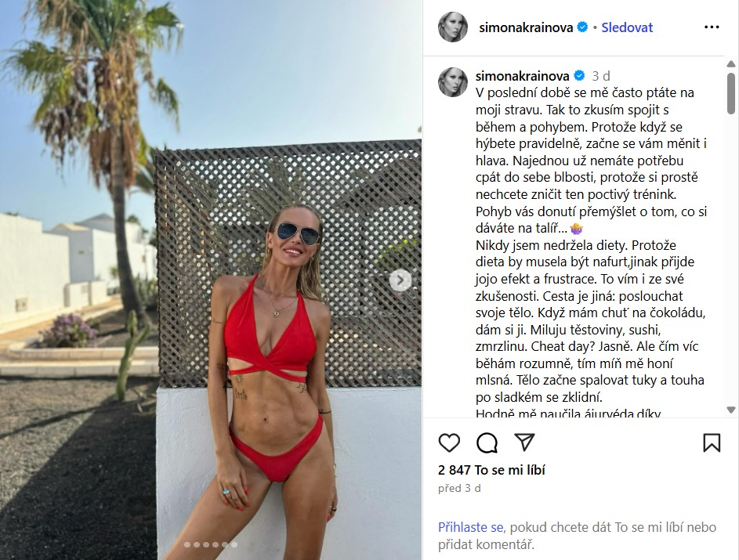Click the header verified badge

(x=582, y=27)
